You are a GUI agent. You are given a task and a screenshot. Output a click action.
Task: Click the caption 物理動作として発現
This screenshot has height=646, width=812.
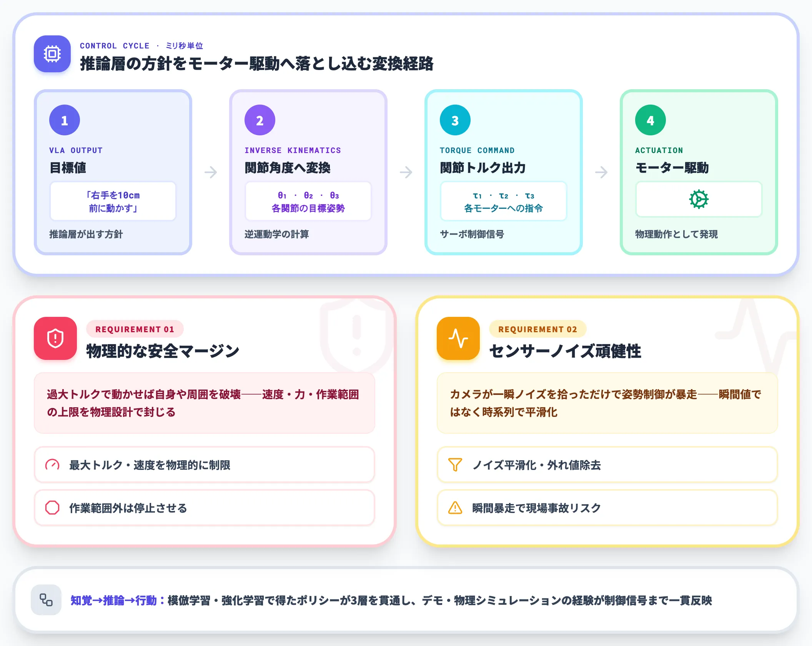(677, 234)
